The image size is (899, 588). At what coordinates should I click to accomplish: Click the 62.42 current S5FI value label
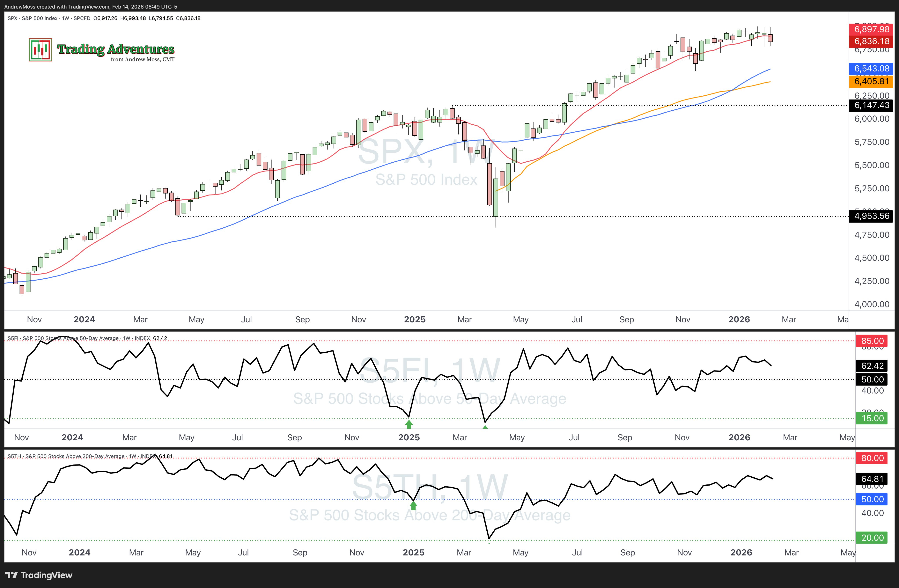click(x=872, y=366)
